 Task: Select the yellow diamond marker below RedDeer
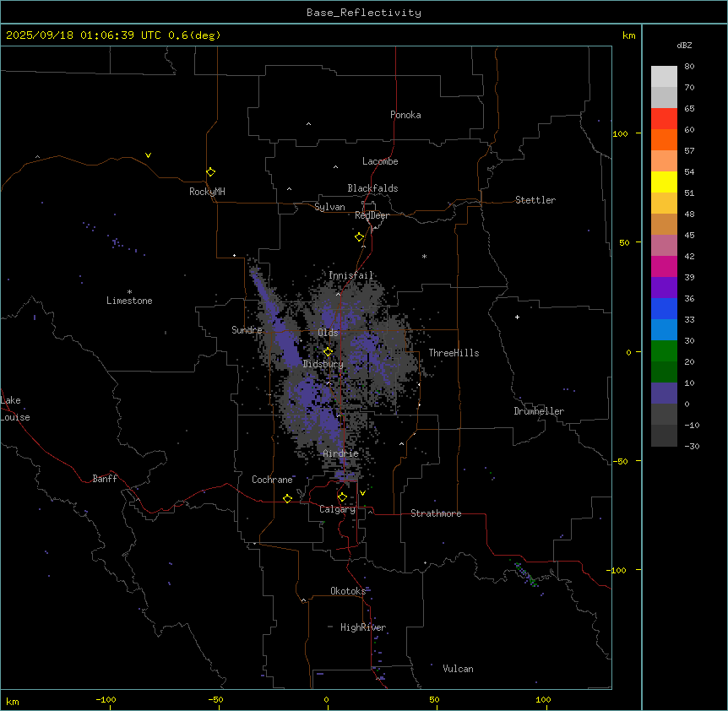click(359, 236)
